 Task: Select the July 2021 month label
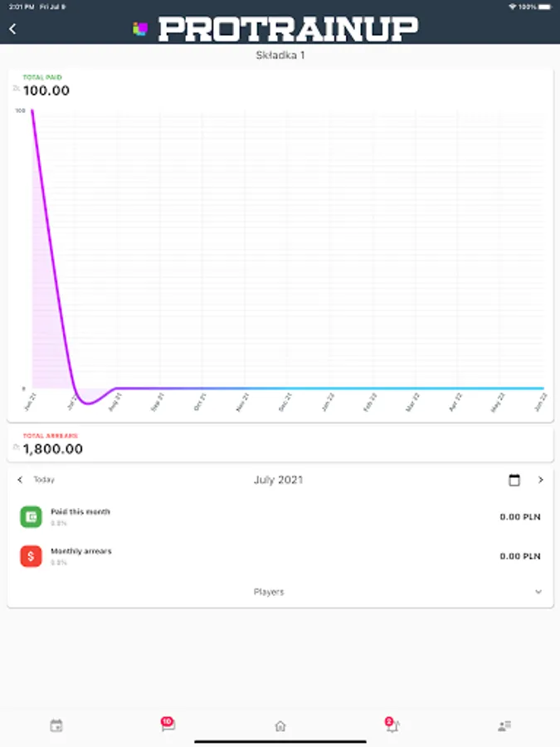(x=279, y=480)
